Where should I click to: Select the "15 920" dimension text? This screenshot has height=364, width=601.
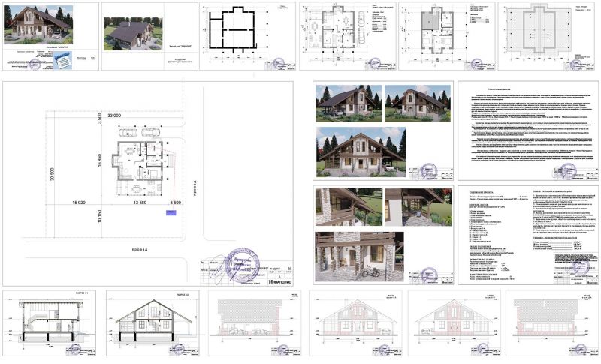pos(79,203)
